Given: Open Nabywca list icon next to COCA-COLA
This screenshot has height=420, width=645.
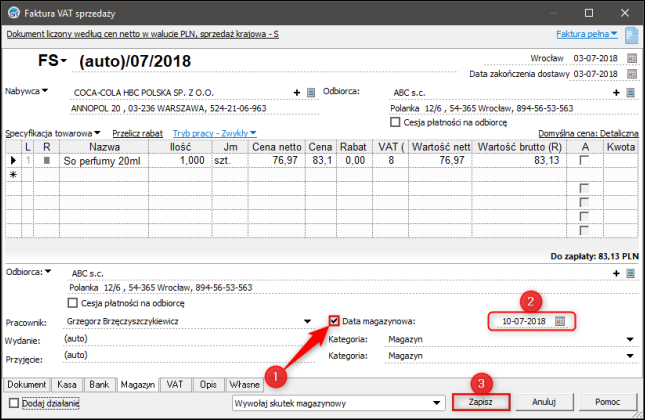Looking at the screenshot, I should point(311,93).
